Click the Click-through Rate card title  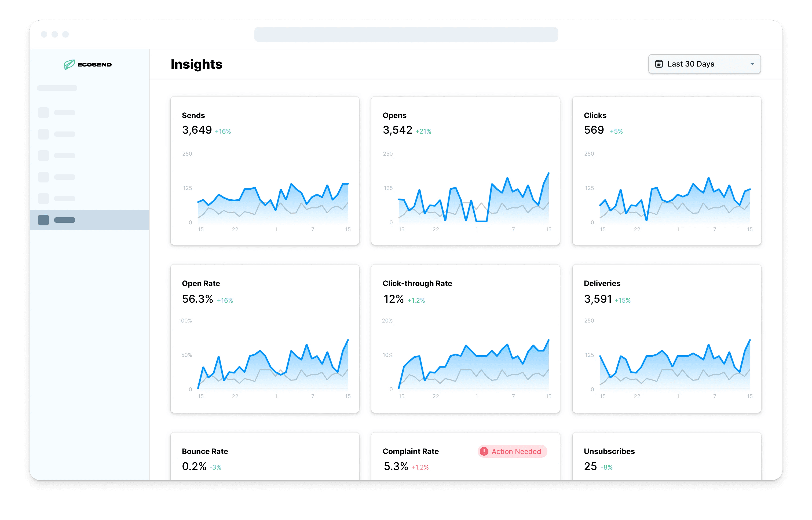(417, 284)
